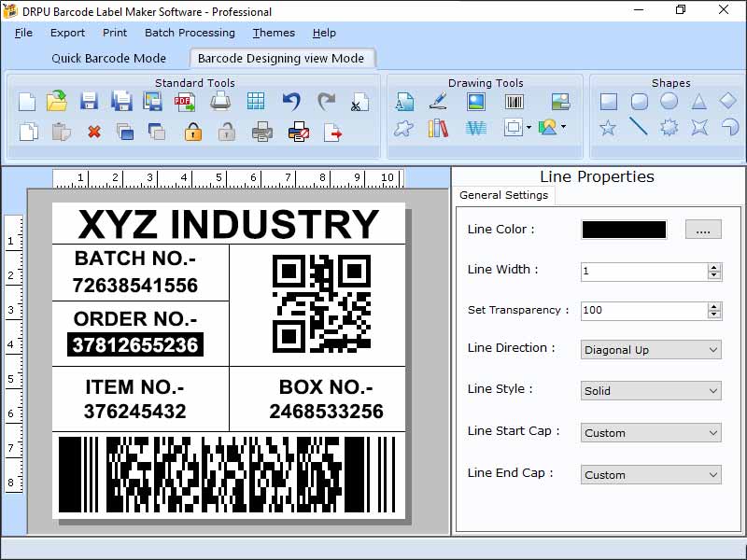Increase Line Width with up arrow
The image size is (747, 560).
tap(713, 268)
